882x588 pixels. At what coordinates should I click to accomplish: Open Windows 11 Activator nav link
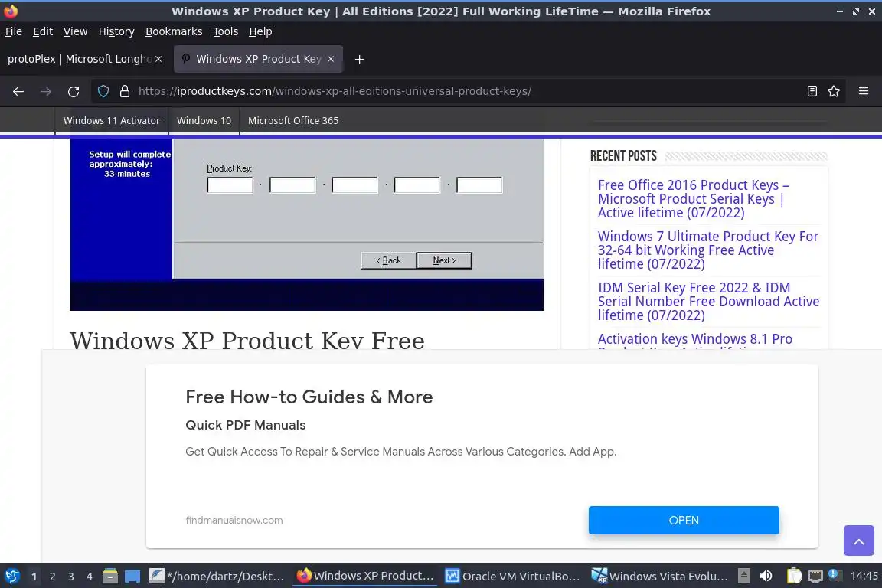[x=111, y=120]
